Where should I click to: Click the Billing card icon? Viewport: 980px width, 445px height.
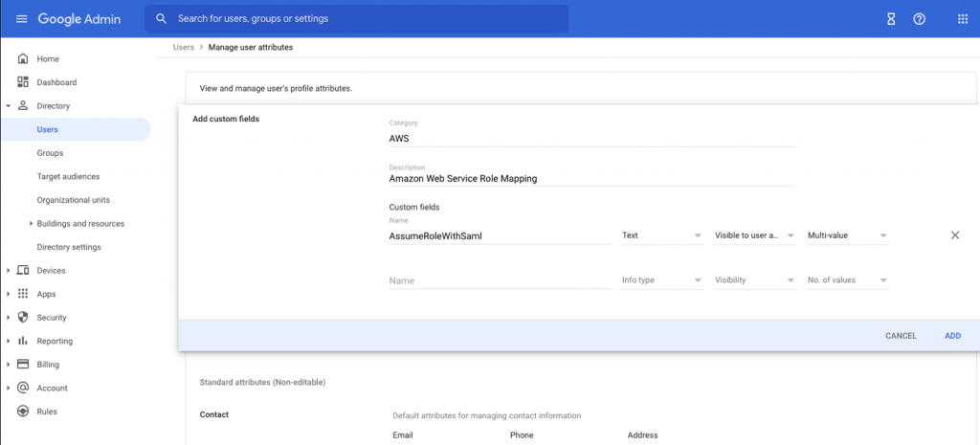pyautogui.click(x=23, y=365)
